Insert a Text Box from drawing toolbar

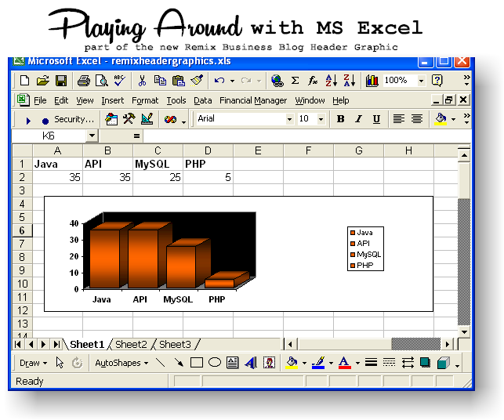tap(232, 363)
